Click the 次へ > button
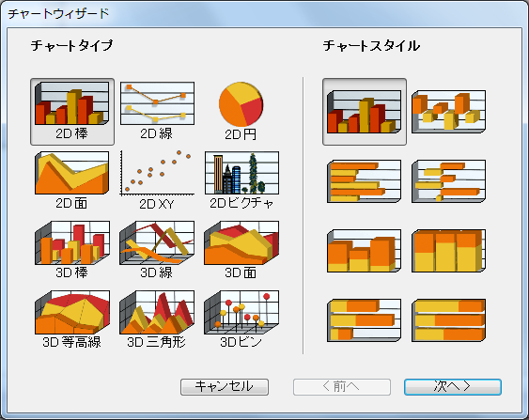This screenshot has width=529, height=420. pos(453,386)
